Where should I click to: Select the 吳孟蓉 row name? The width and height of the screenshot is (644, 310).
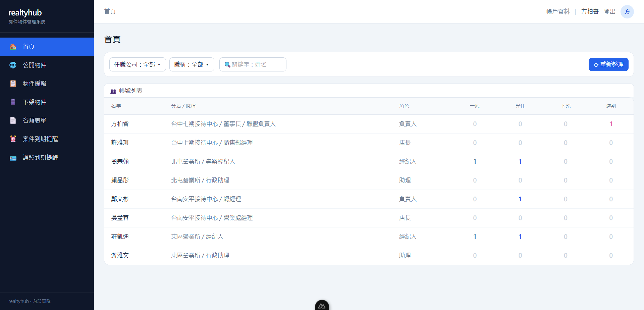point(120,218)
